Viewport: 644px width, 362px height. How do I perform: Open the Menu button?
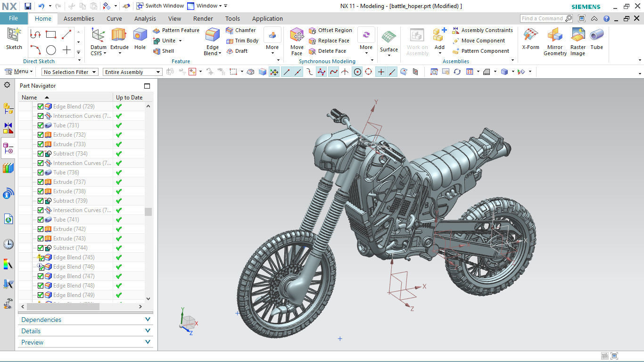[x=19, y=72]
